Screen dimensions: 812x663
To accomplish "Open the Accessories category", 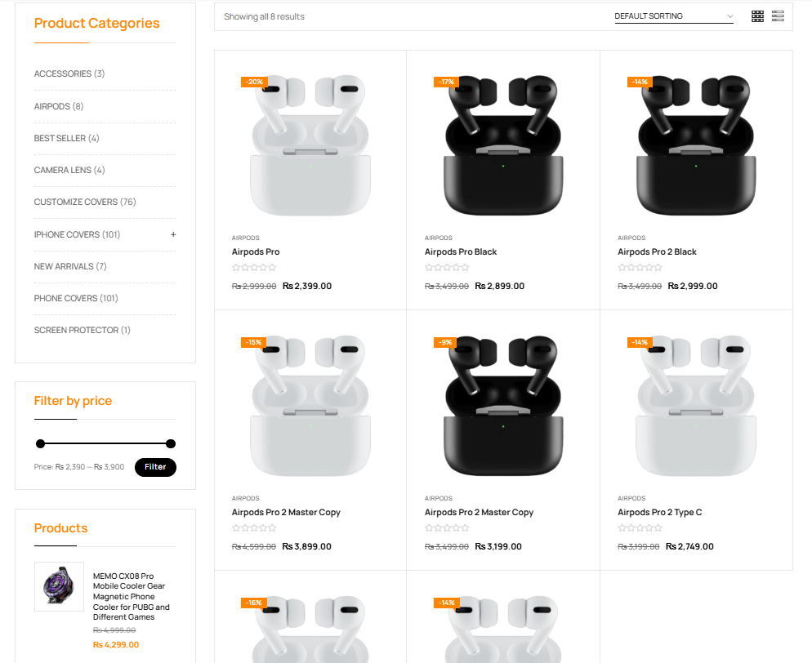I will [x=69, y=73].
